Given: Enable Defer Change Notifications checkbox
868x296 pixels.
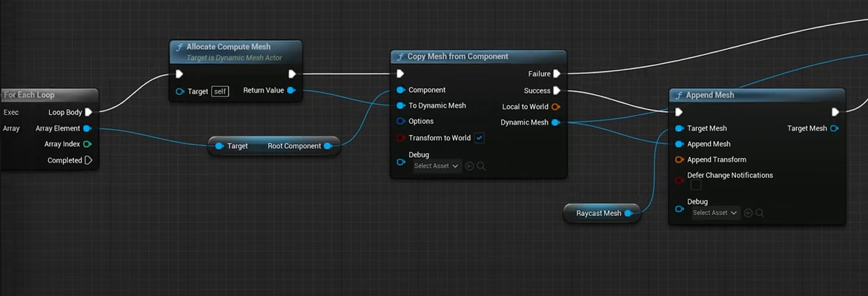Looking at the screenshot, I should 696,185.
